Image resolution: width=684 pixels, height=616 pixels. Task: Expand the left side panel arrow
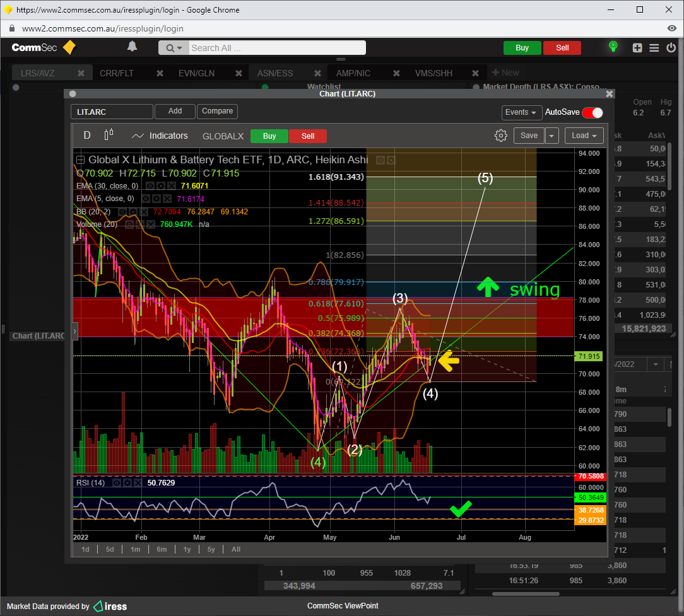pos(74,331)
